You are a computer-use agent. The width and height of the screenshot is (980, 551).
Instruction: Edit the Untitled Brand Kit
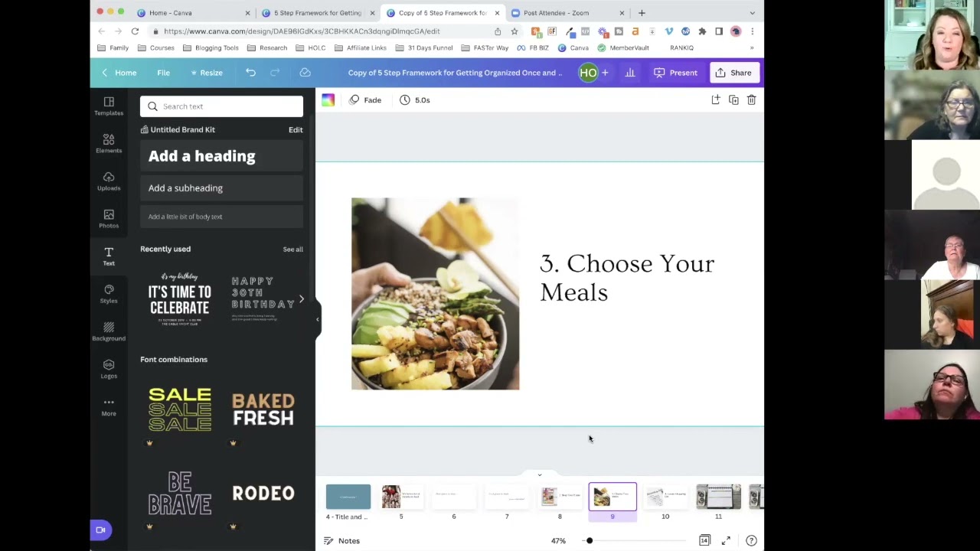[x=296, y=129]
